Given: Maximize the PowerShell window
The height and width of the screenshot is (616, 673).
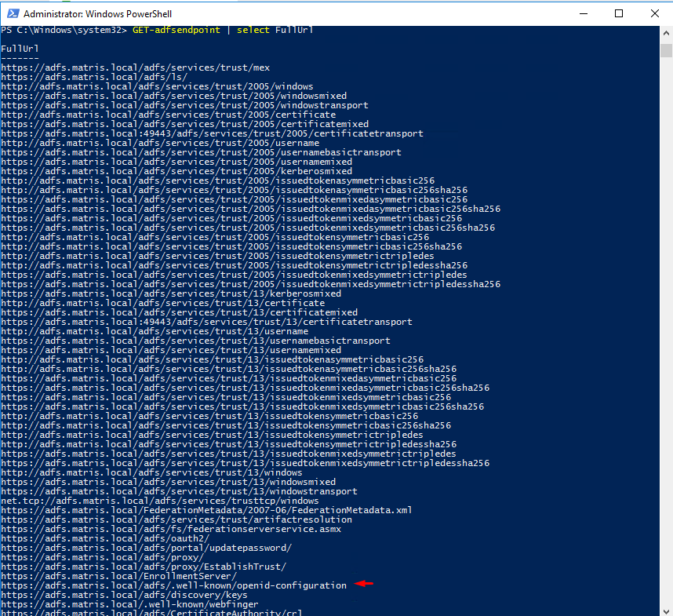Looking at the screenshot, I should (x=619, y=13).
